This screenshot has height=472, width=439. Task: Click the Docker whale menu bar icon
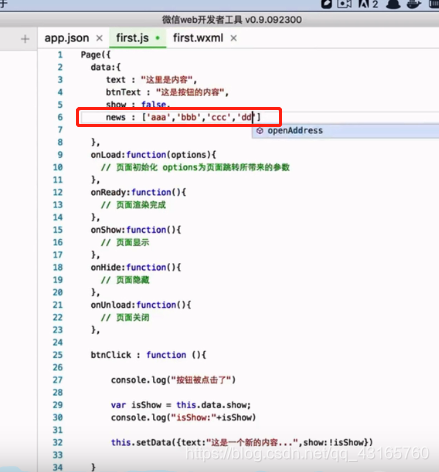[x=414, y=4]
